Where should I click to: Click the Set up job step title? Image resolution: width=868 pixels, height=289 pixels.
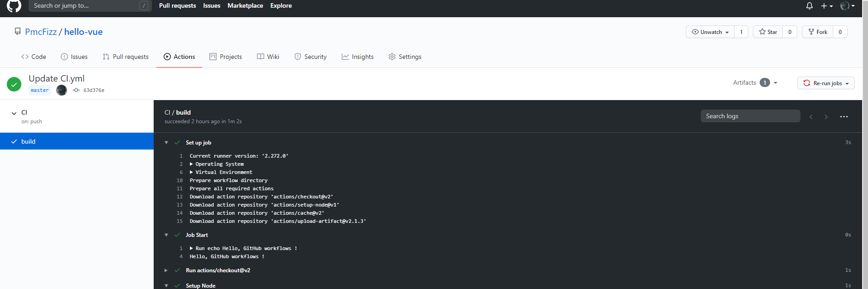click(199, 143)
